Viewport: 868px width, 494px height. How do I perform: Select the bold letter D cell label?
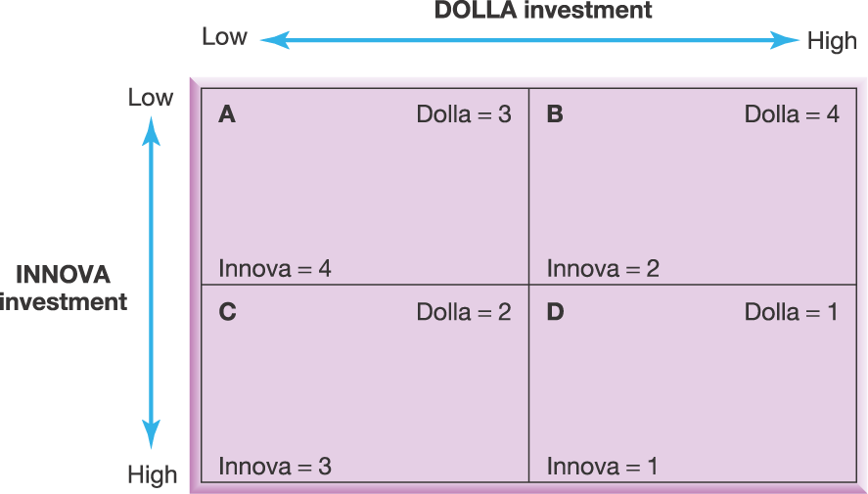555,313
